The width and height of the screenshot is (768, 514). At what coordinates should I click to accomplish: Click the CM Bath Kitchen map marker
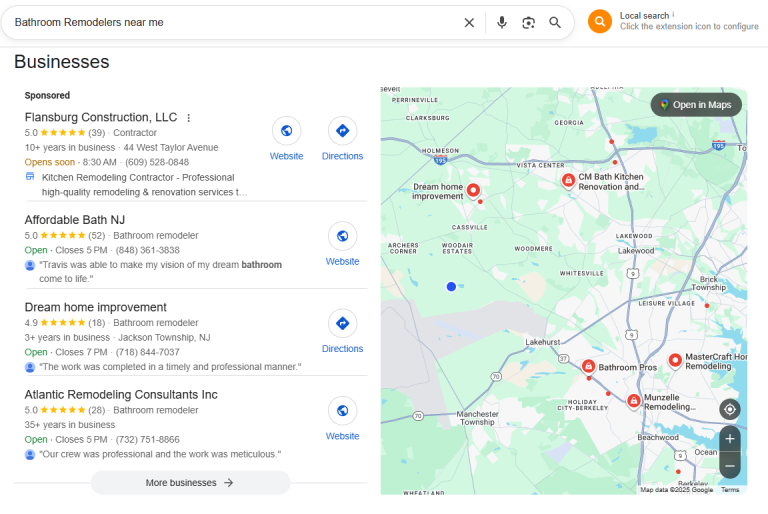[568, 180]
